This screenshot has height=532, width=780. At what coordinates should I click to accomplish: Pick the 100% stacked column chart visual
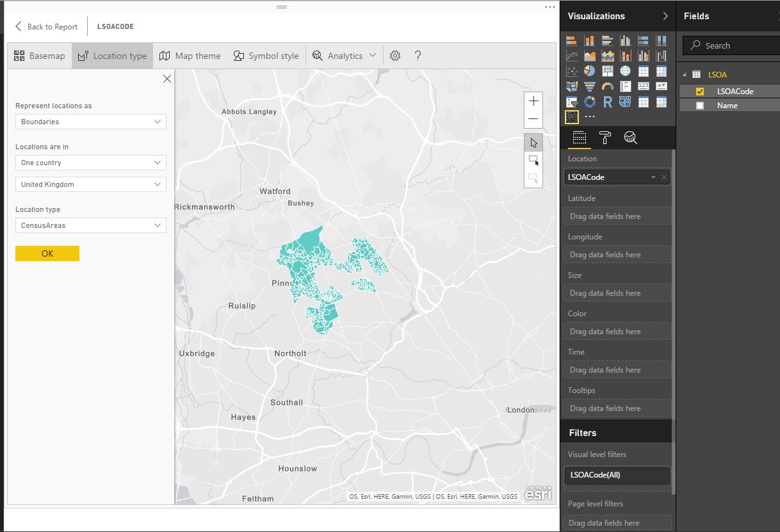tap(662, 40)
